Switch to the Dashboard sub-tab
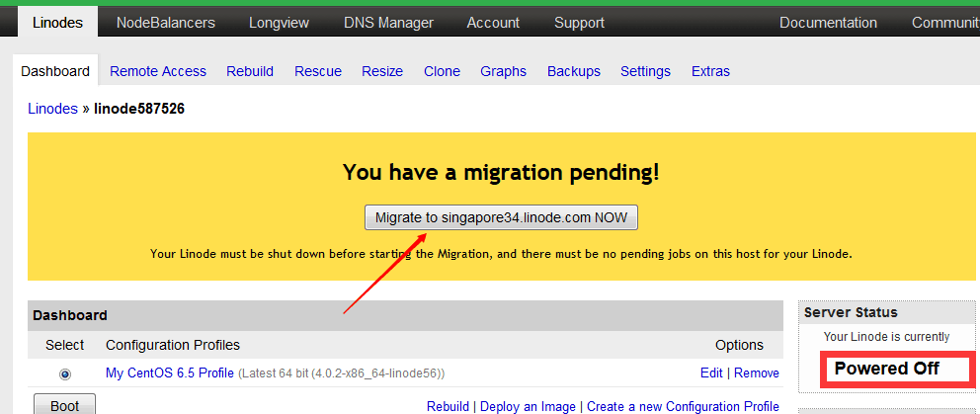Screen dimensions: 980x414 click(55, 71)
